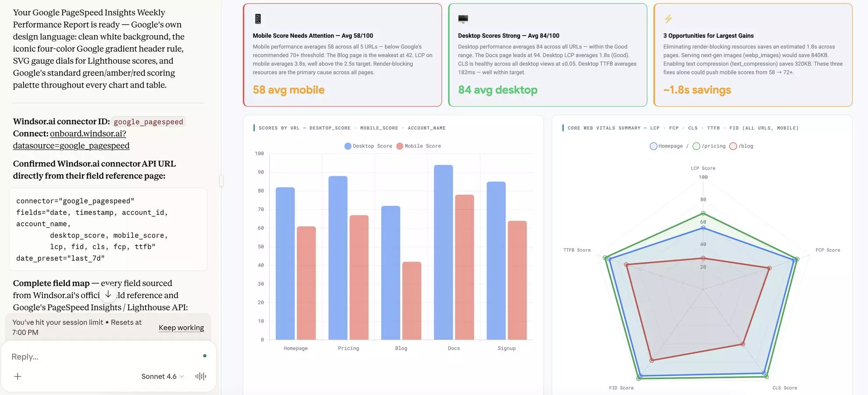Click the 58 avg mobile metric
Viewport: 868px width, 395px height.
point(288,90)
